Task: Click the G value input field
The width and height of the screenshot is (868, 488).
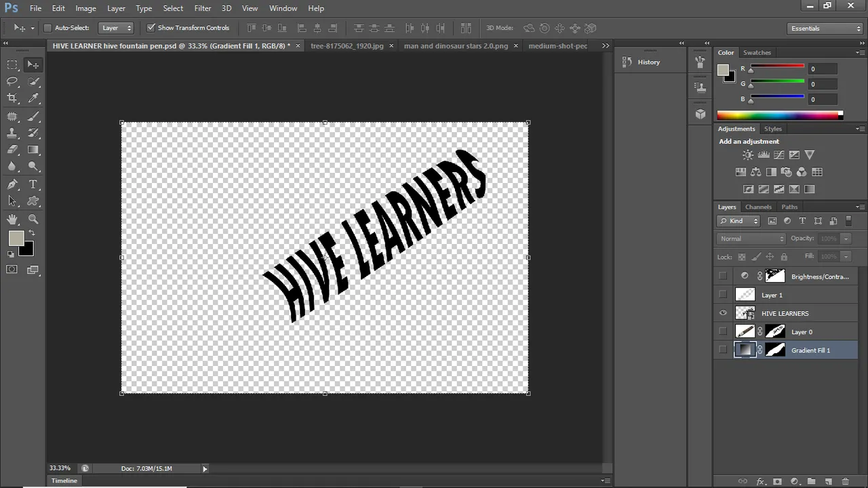Action: pos(823,84)
